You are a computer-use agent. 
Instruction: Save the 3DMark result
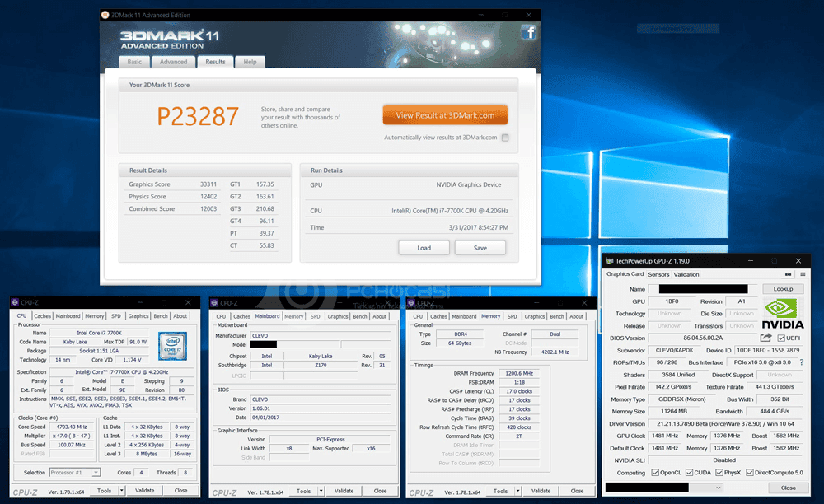point(480,248)
